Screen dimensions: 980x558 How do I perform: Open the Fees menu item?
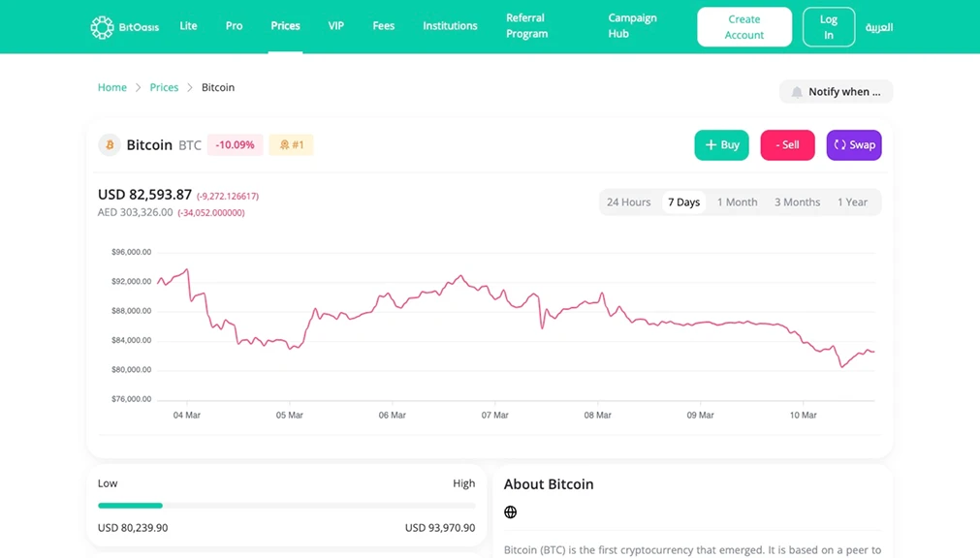(384, 26)
